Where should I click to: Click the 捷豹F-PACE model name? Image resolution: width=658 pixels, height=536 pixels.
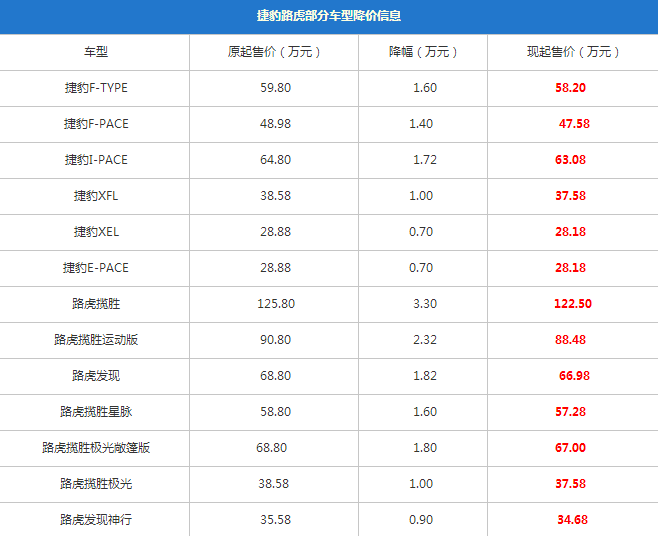click(96, 124)
